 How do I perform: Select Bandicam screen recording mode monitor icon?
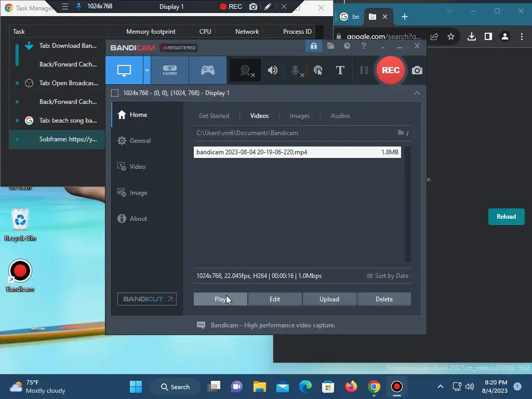tap(124, 70)
